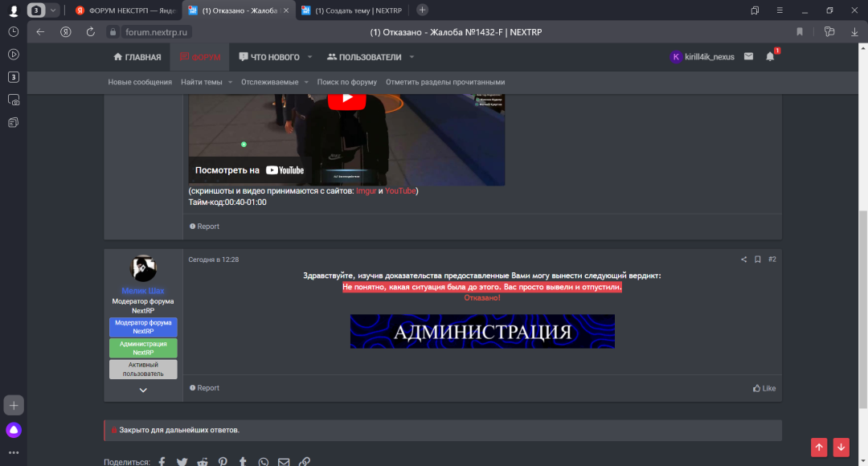Screen dimensions: 868x466
Task: Click the share icon on post #2
Action: 743,260
